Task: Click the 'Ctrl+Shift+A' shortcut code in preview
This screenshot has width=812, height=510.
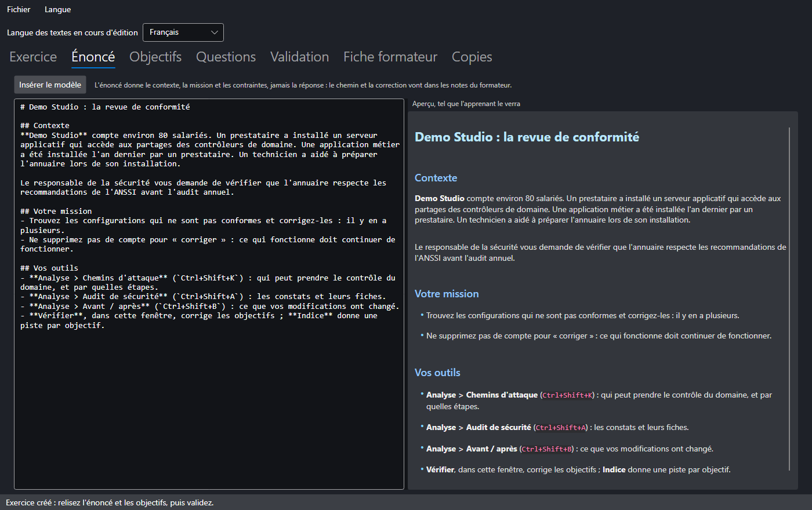Action: 561,428
